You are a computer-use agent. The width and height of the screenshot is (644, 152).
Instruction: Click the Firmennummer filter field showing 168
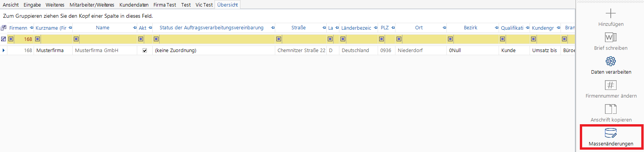pos(24,39)
